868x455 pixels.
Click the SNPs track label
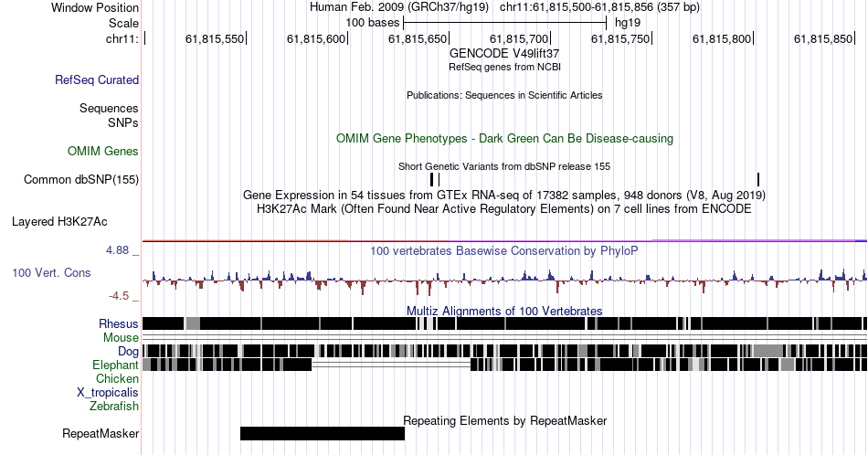pyautogui.click(x=123, y=122)
